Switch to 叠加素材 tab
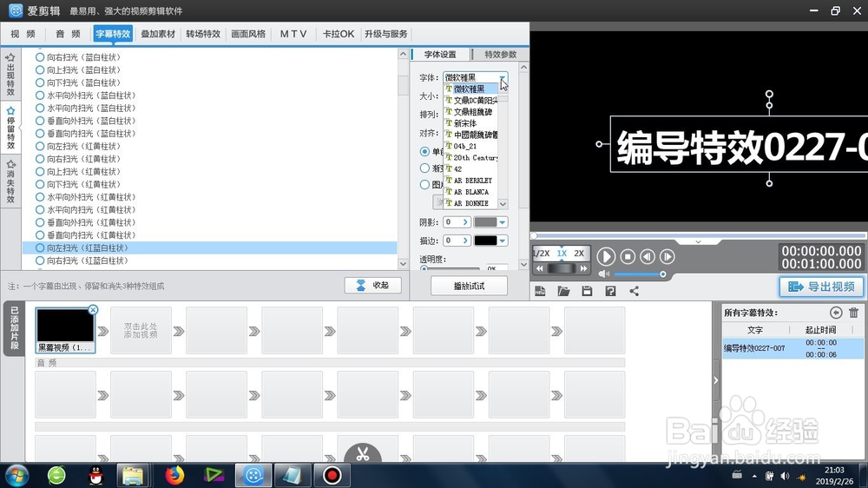Image resolution: width=868 pixels, height=488 pixels. [x=158, y=35]
